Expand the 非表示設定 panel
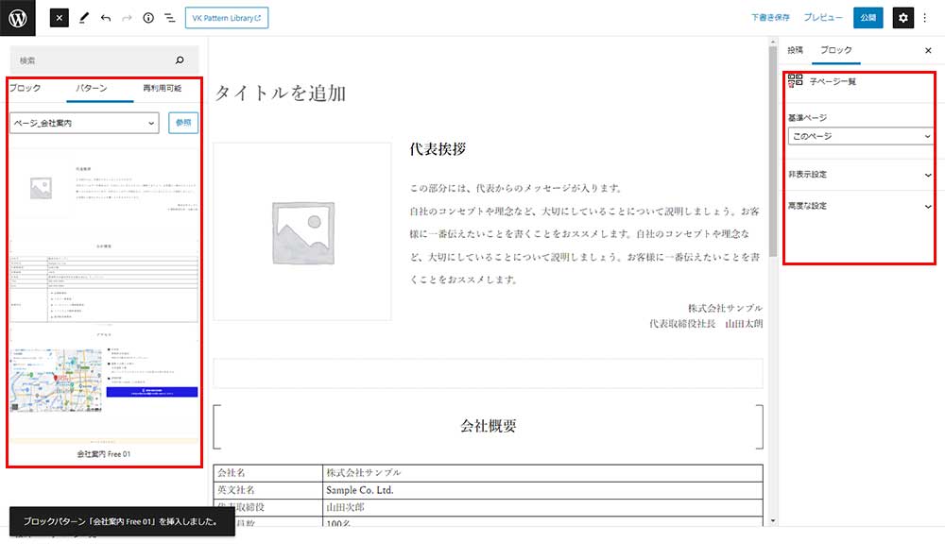This screenshot has height=560, width=945. [x=861, y=175]
